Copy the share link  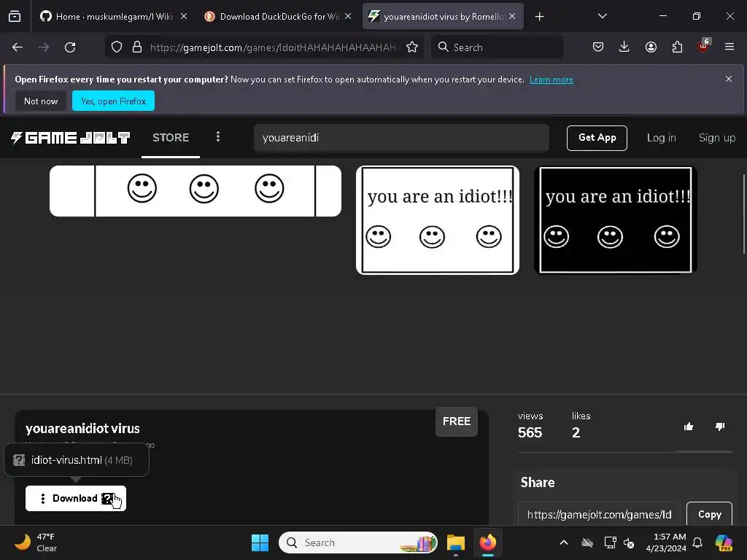[709, 514]
